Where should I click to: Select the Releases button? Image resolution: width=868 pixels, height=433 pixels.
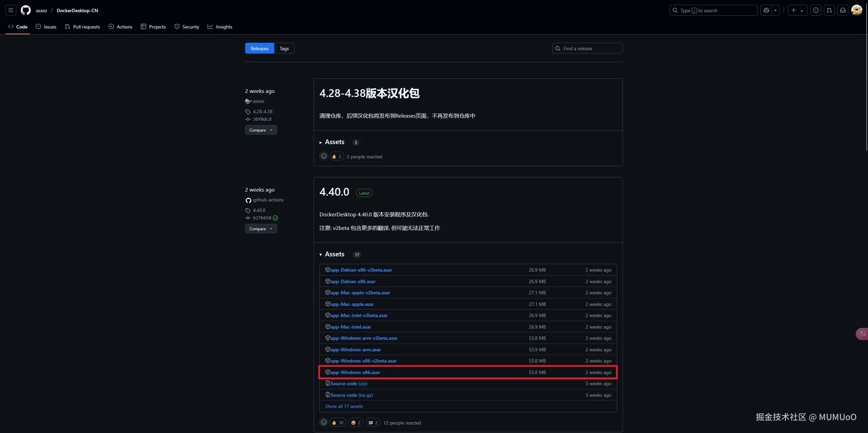click(x=260, y=48)
